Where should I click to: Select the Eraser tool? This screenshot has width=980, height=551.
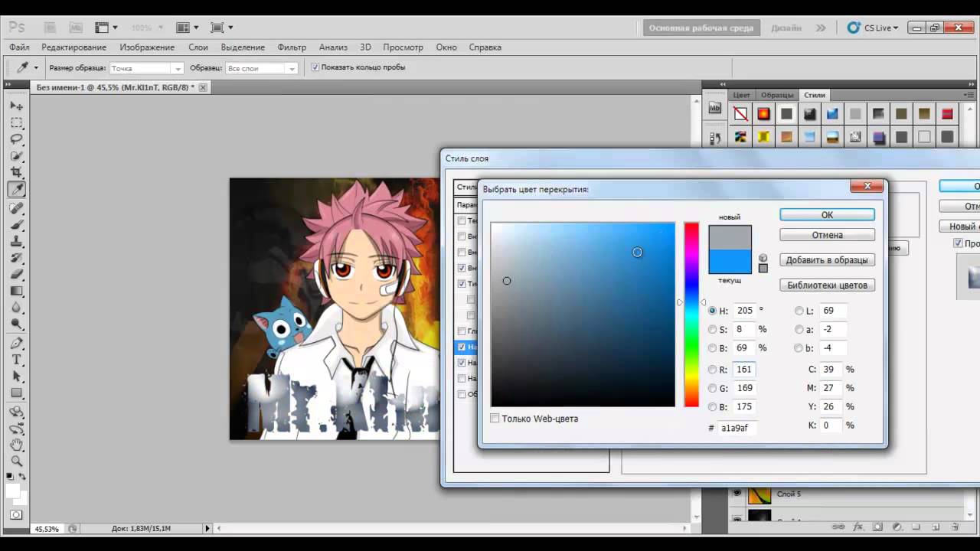tap(16, 274)
